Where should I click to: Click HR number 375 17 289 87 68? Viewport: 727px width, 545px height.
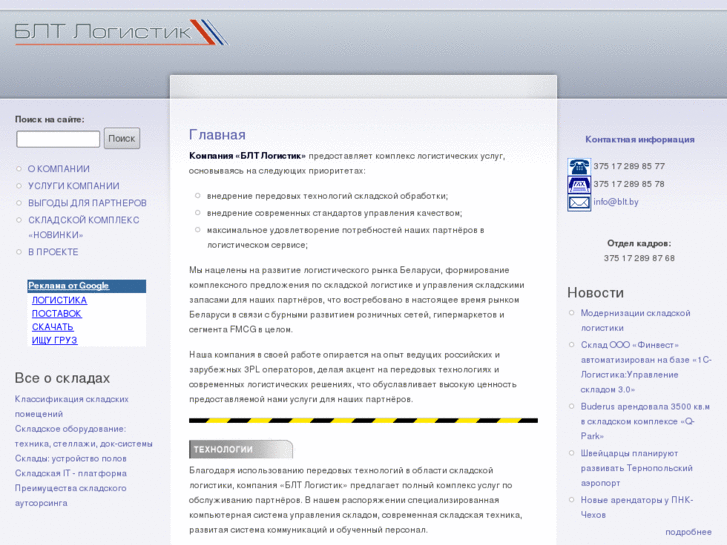639,258
